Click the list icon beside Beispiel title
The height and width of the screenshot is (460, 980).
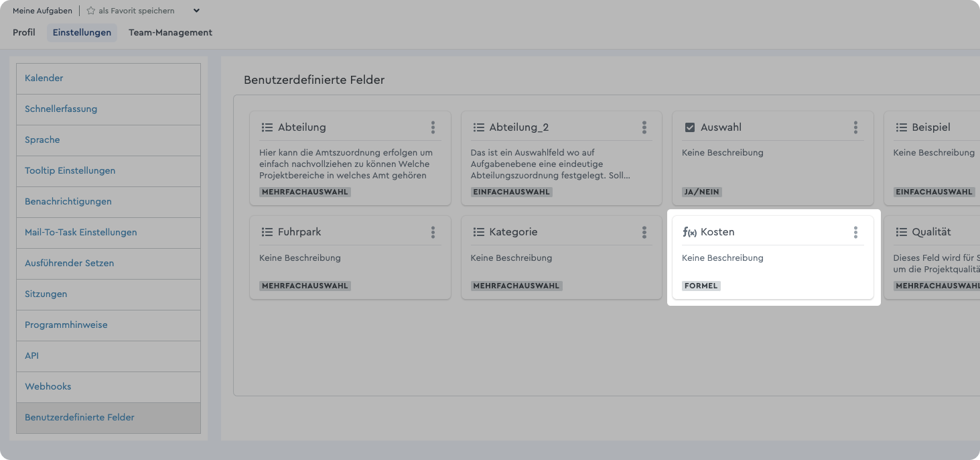901,127
